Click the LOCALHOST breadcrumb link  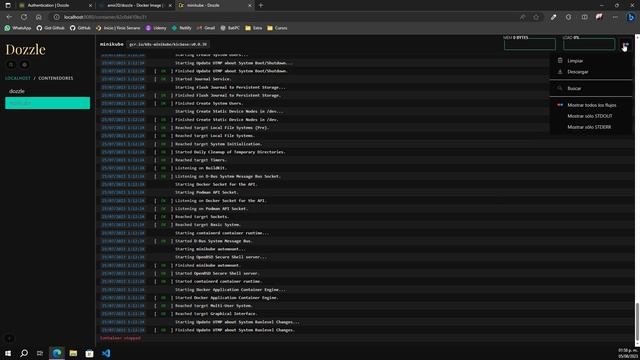18,78
